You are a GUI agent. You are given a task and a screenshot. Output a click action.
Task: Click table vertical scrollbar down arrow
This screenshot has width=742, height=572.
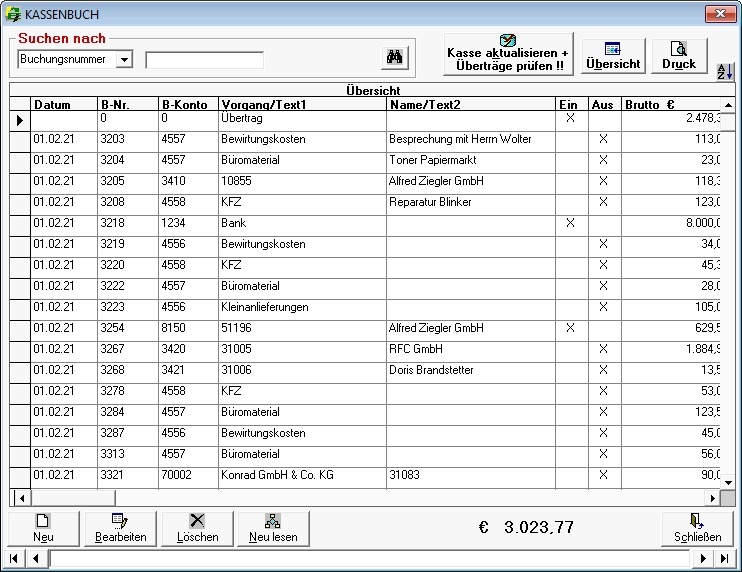pos(728,483)
